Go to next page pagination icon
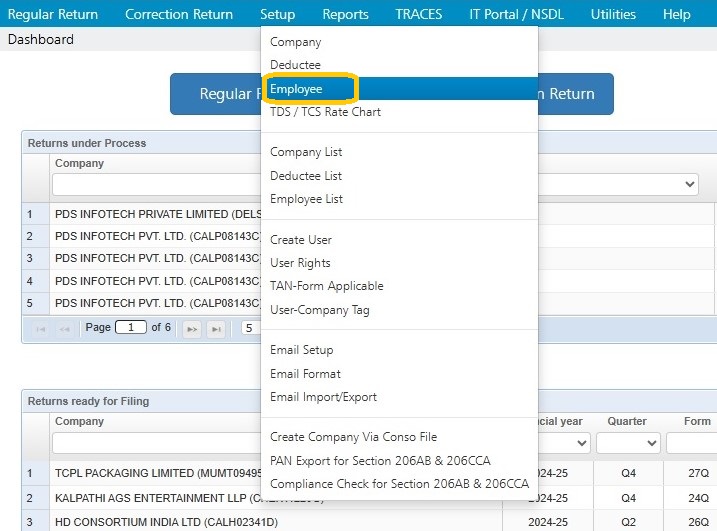 192,329
